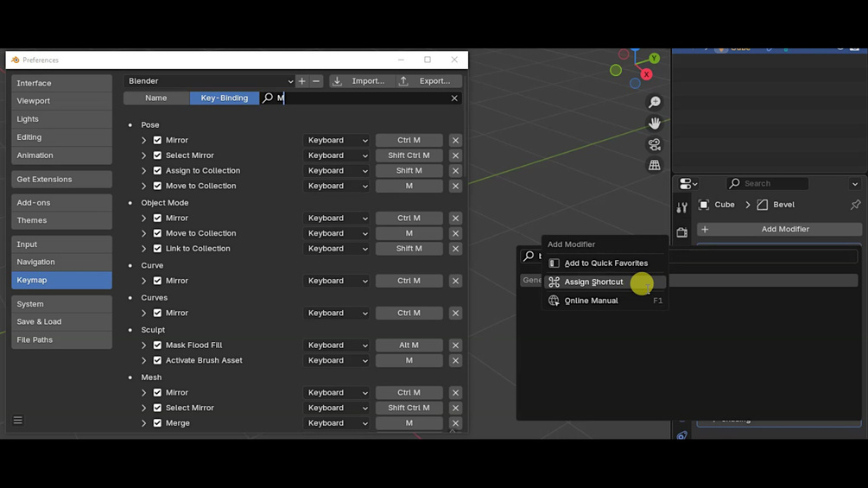Pin the Cube properties context
The height and width of the screenshot is (488, 868).
point(855,205)
